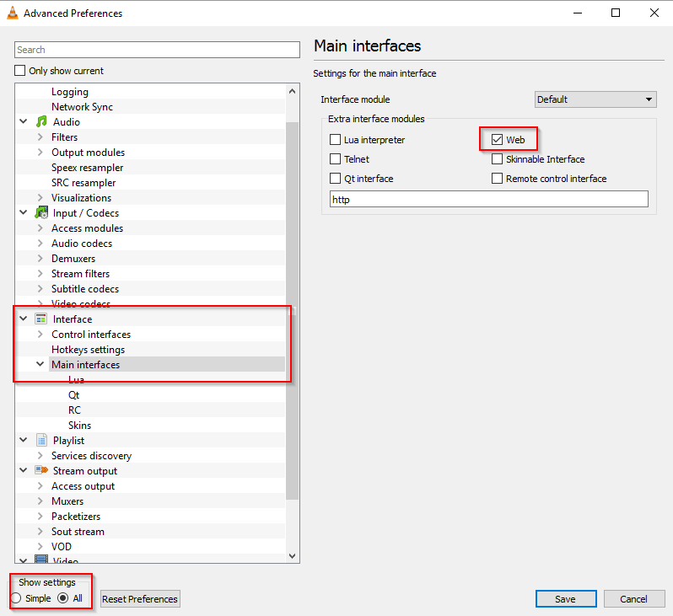Enable the Telnet checkbox
Viewport: 673px width, 616px height.
click(335, 158)
